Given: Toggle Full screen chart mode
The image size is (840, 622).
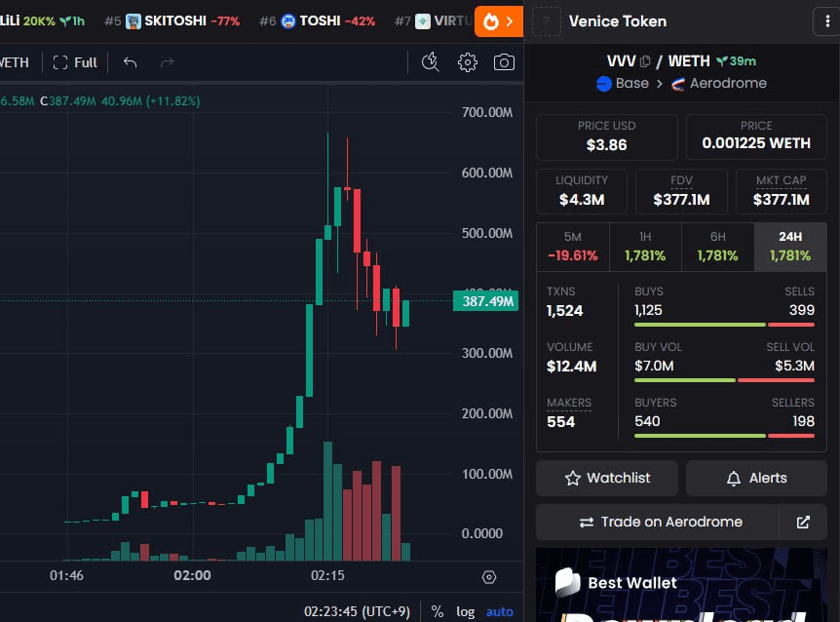Looking at the screenshot, I should (x=75, y=62).
